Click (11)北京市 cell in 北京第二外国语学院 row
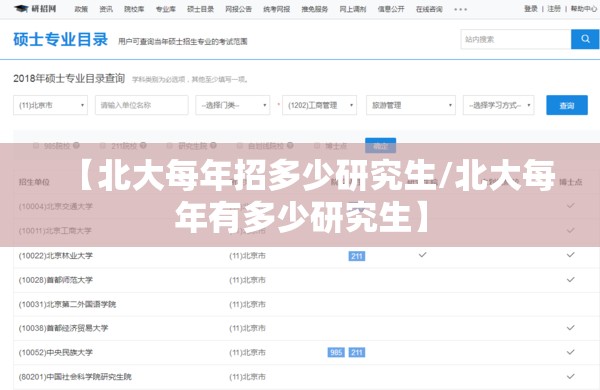The height and width of the screenshot is (390, 600). tap(247, 304)
